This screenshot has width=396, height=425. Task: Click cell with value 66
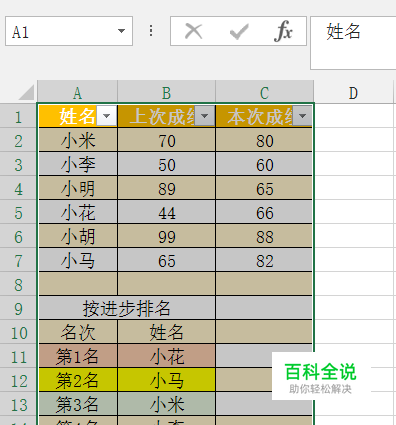[264, 213]
